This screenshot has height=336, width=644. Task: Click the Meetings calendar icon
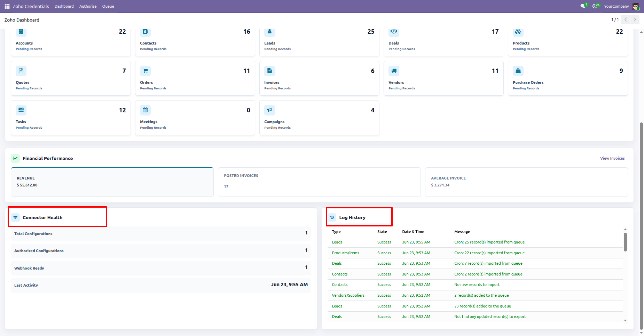click(x=146, y=110)
